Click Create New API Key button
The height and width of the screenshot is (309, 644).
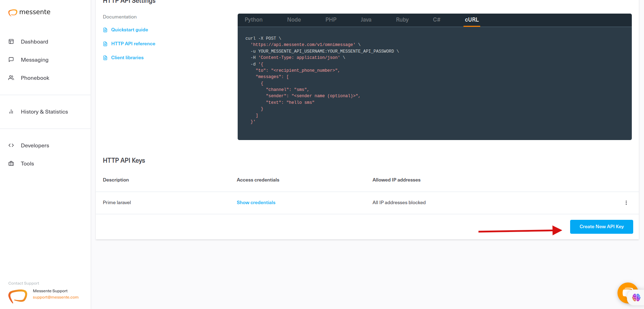tap(601, 227)
